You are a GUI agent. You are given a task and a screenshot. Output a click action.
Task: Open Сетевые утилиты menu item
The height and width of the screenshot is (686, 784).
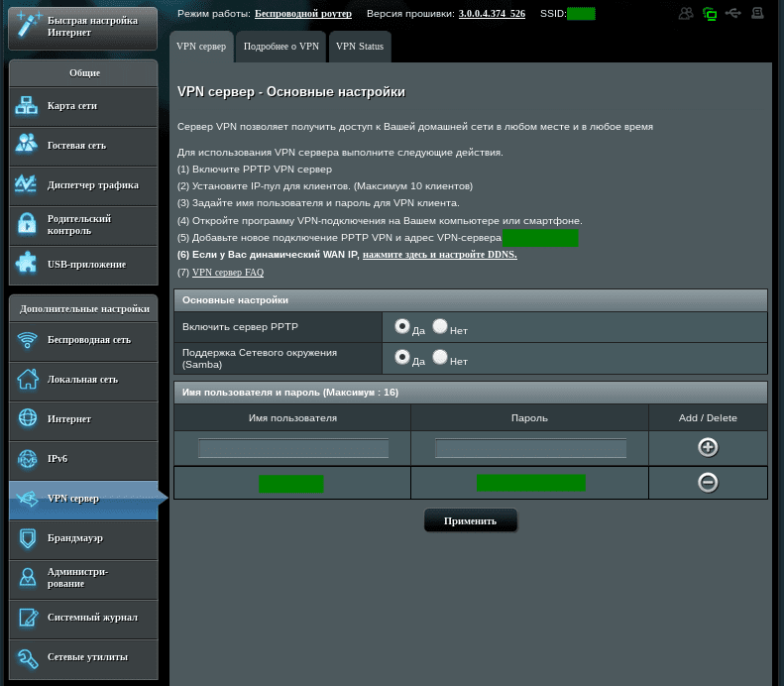click(83, 657)
